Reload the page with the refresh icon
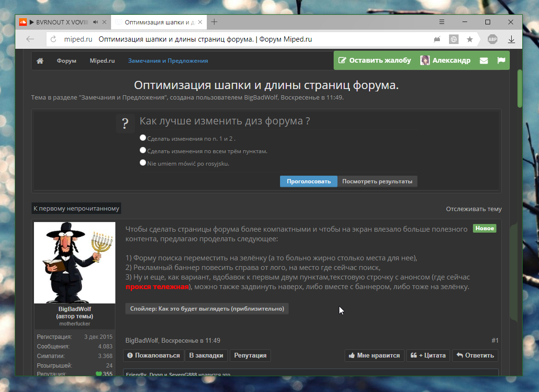Screen dimensions: 539x392 53,39
